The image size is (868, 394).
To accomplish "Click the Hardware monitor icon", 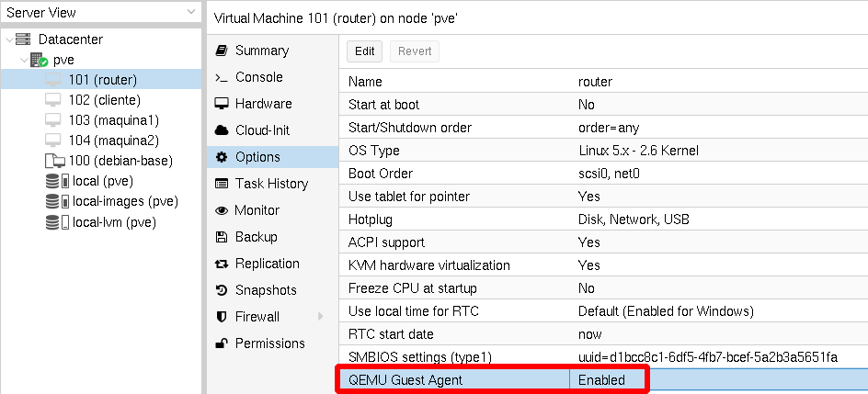I will click(221, 104).
